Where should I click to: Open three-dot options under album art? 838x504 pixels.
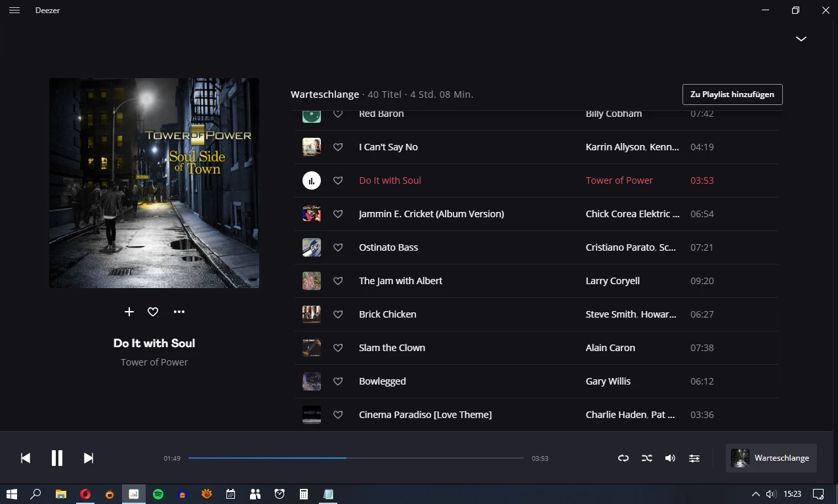(x=179, y=312)
